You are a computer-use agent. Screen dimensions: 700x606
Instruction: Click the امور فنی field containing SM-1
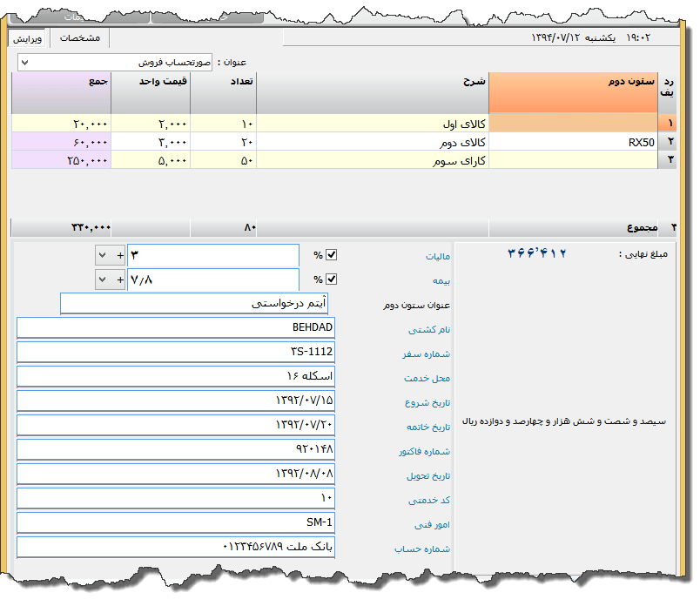(175, 522)
